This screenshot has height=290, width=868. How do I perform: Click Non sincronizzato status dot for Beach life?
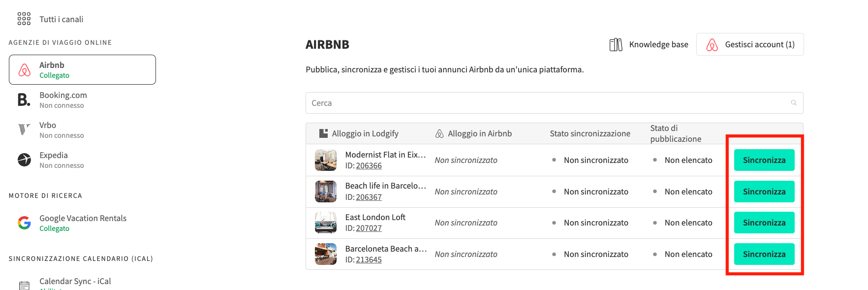[554, 192]
